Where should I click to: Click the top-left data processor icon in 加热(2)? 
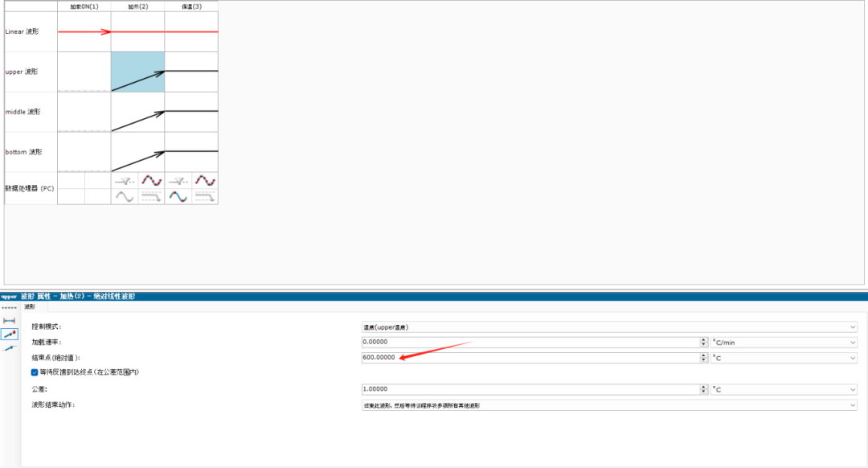coord(124,182)
